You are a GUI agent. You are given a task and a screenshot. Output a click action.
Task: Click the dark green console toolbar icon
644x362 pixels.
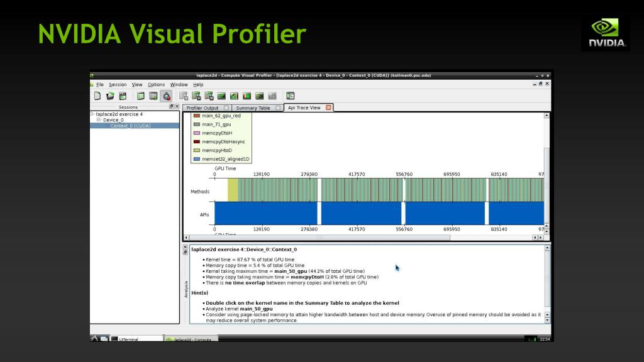click(260, 96)
